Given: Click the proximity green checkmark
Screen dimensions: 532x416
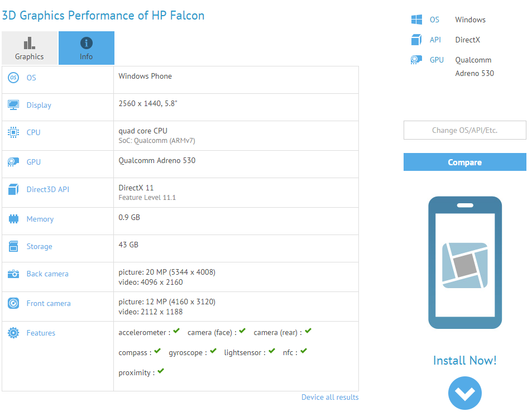Looking at the screenshot, I should [160, 371].
